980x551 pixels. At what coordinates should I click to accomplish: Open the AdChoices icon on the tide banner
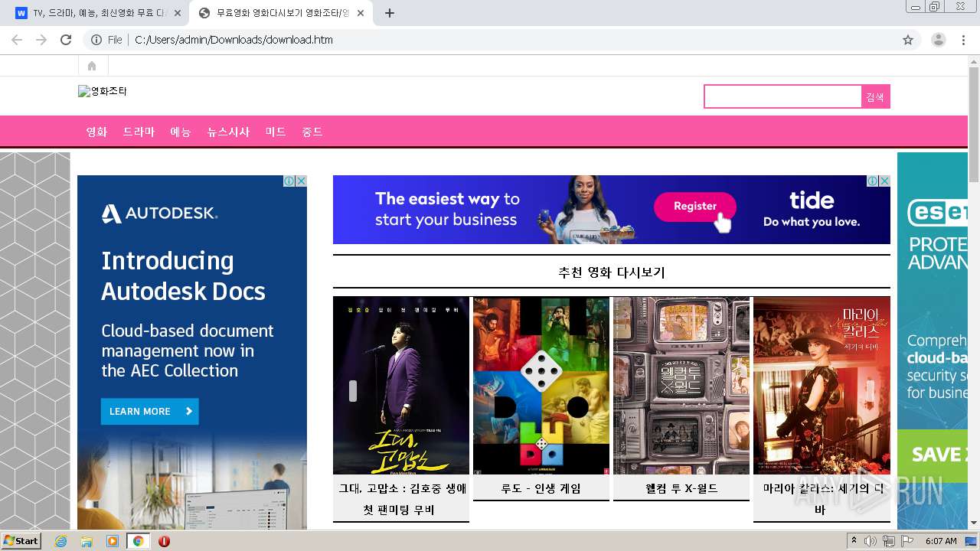872,181
